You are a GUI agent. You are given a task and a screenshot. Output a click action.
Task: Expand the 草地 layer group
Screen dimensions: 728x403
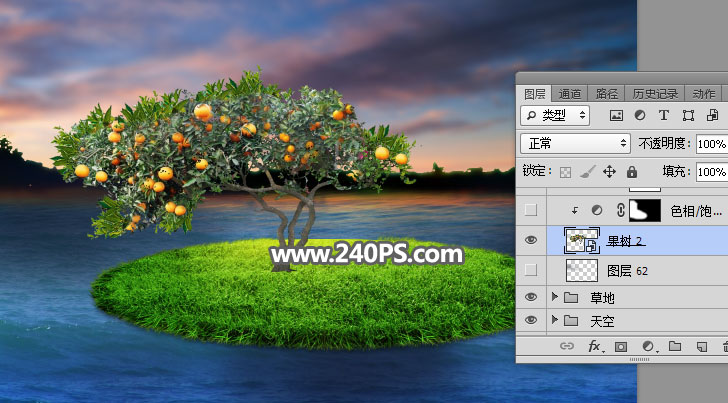point(556,297)
